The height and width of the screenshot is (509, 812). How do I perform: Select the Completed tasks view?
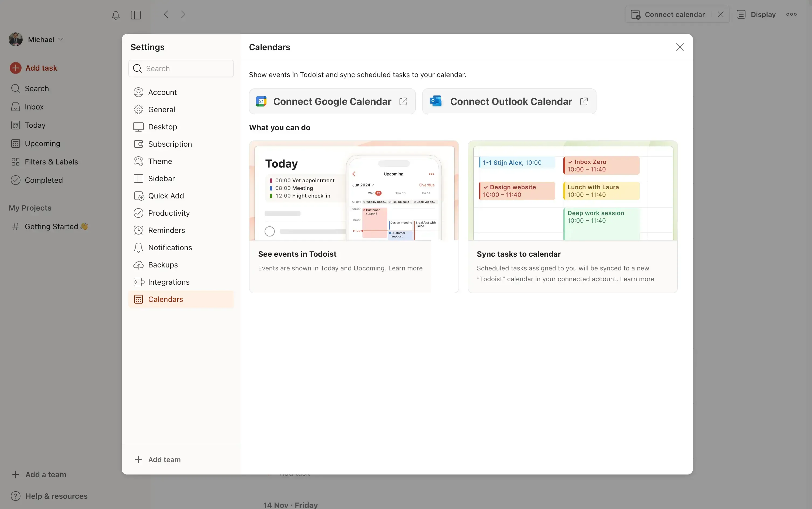tap(43, 180)
